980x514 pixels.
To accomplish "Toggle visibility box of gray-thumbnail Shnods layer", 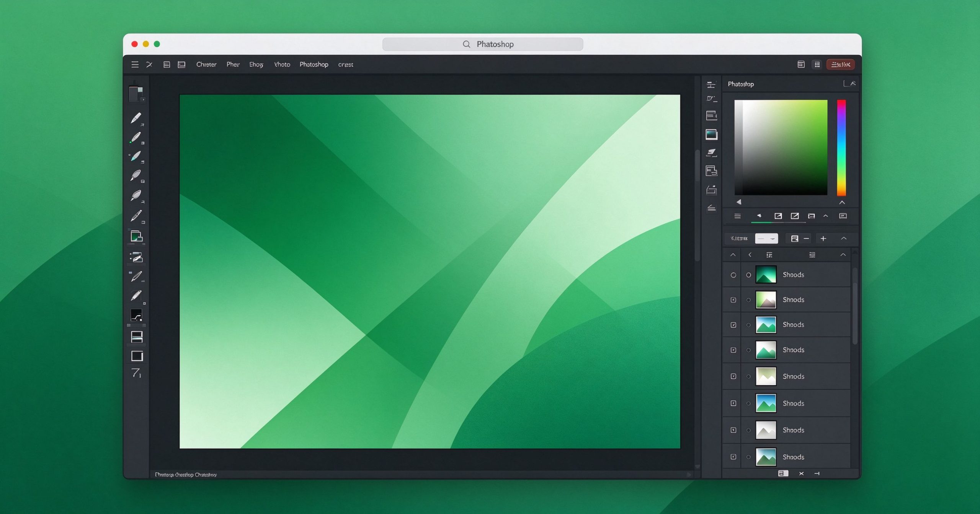I will (x=733, y=430).
